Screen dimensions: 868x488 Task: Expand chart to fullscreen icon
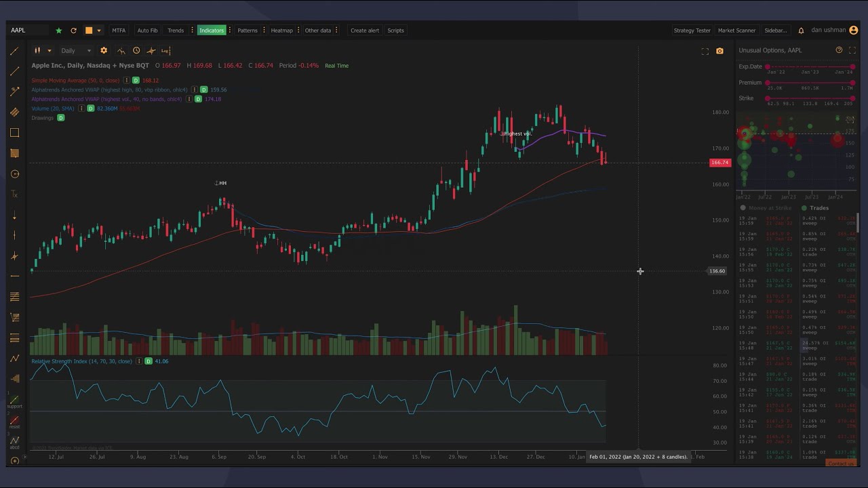705,51
